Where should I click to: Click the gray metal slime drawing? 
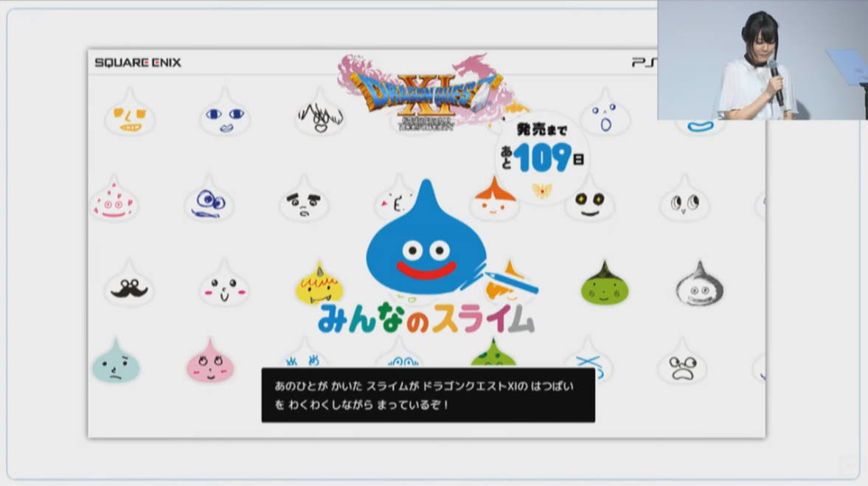point(699,285)
